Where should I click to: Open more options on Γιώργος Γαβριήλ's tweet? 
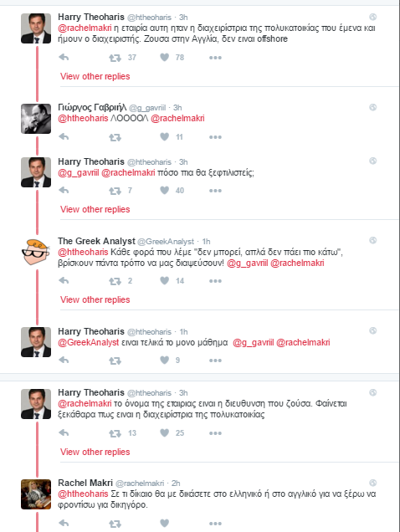(215, 137)
